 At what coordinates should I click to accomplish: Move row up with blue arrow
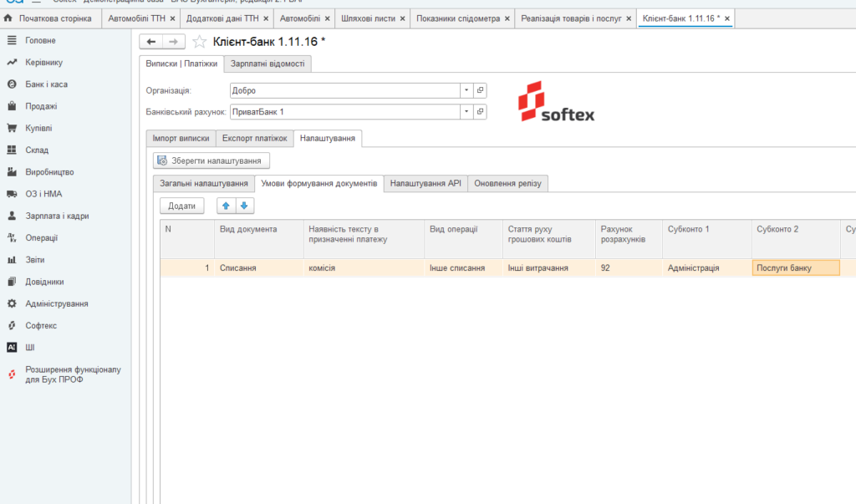[226, 206]
